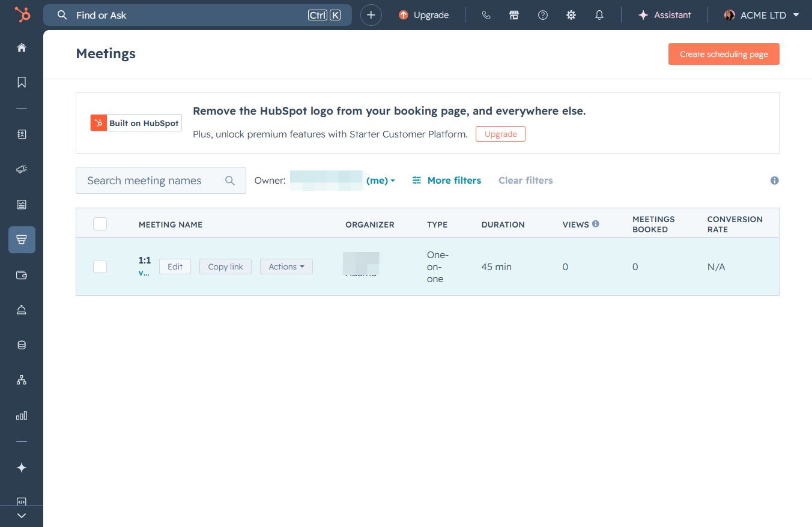The height and width of the screenshot is (527, 812).
Task: Open the Breeze AI sparkle sidebar icon
Action: point(22,468)
